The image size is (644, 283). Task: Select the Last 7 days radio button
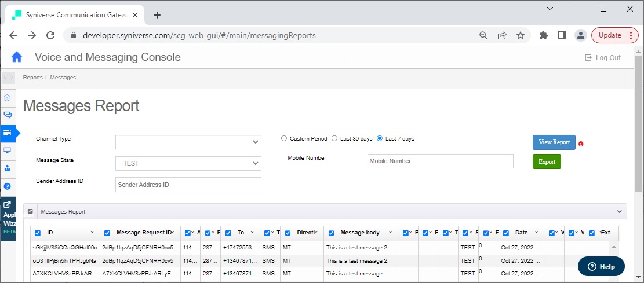pyautogui.click(x=380, y=139)
